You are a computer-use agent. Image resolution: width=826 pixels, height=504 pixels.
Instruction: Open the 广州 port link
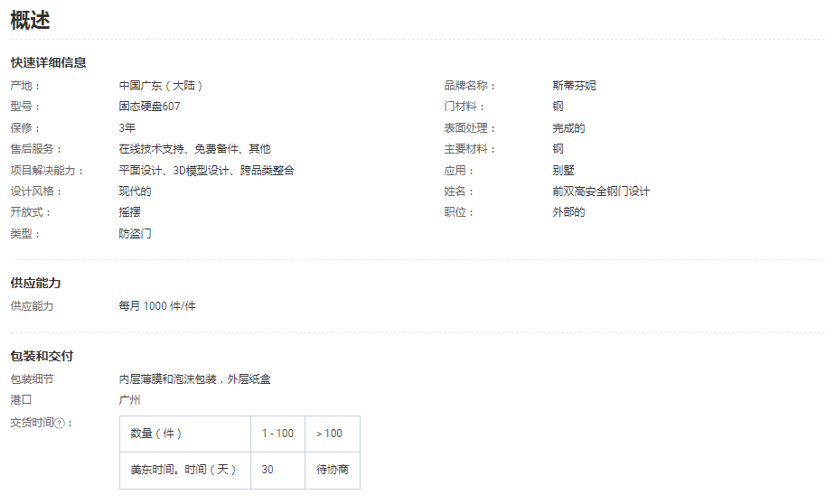[129, 400]
